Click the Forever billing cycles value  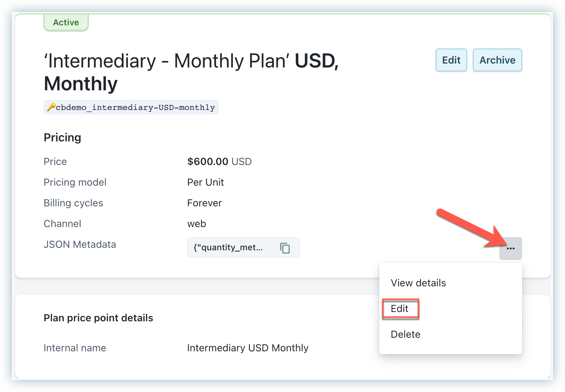[x=204, y=203]
